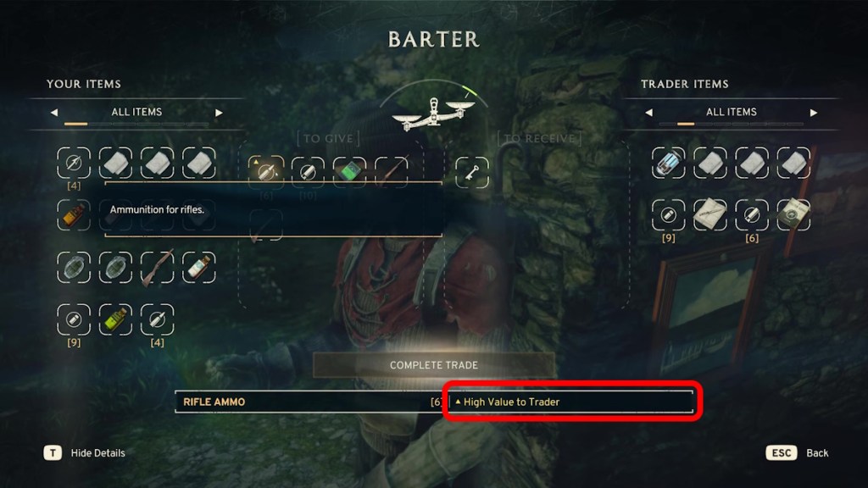868x488 pixels.
Task: Go Back using the ESC prompt
Action: coord(797,453)
